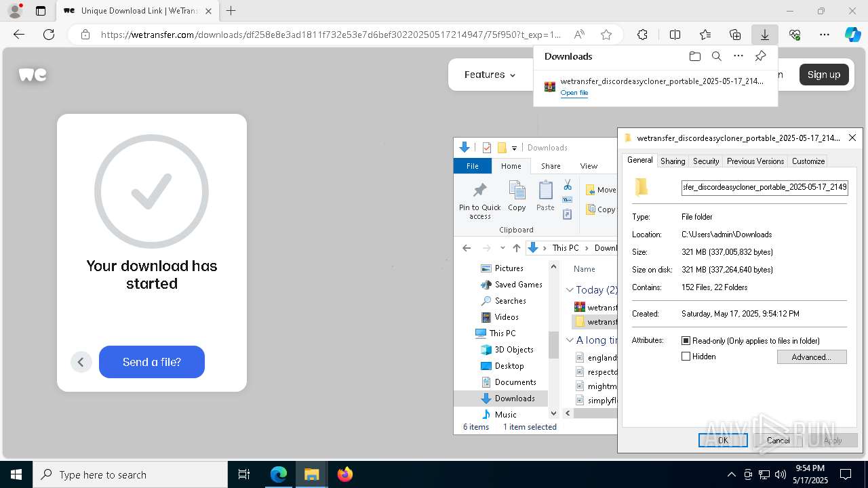Click the WeTransfer logo
This screenshot has width=868, height=488.
[33, 75]
